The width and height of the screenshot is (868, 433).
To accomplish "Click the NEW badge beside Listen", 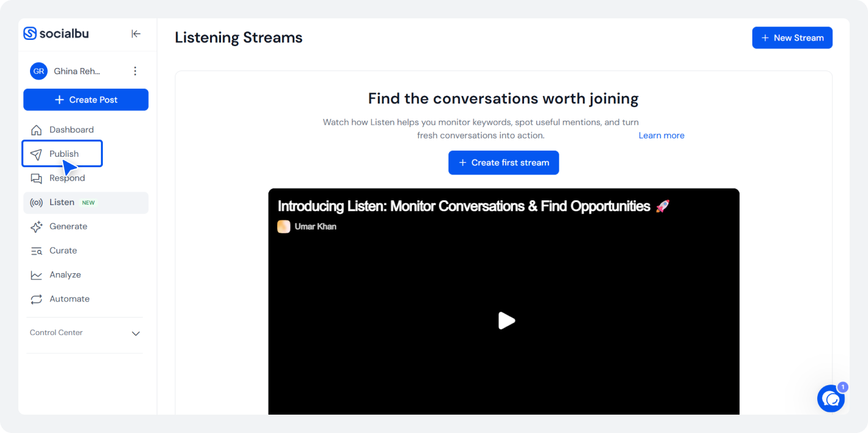I will tap(89, 203).
